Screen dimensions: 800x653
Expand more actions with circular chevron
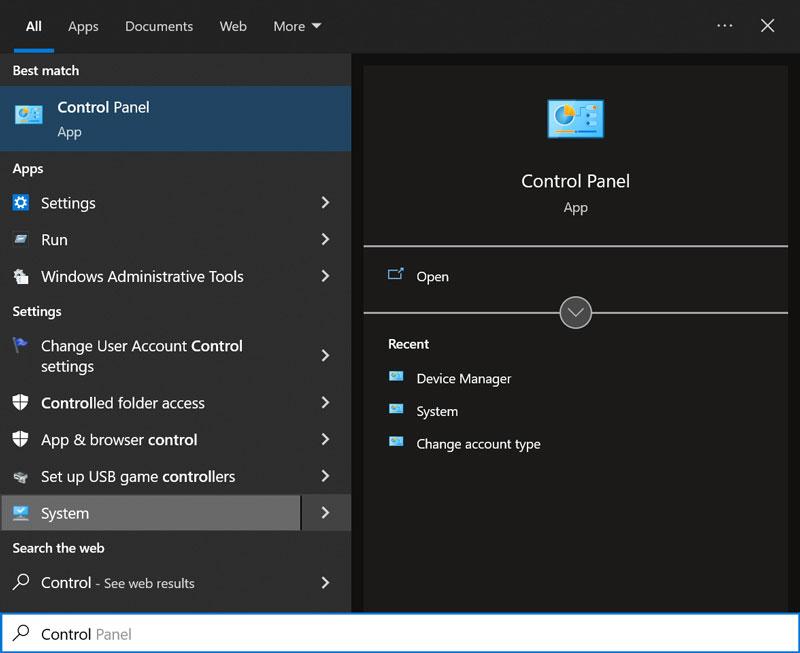(x=576, y=313)
